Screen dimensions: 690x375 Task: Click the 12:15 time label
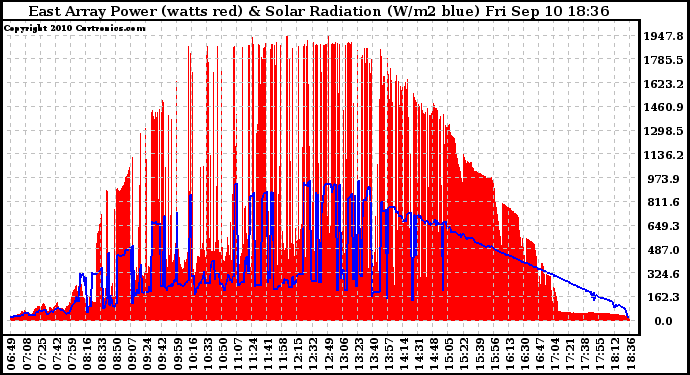click(x=297, y=354)
